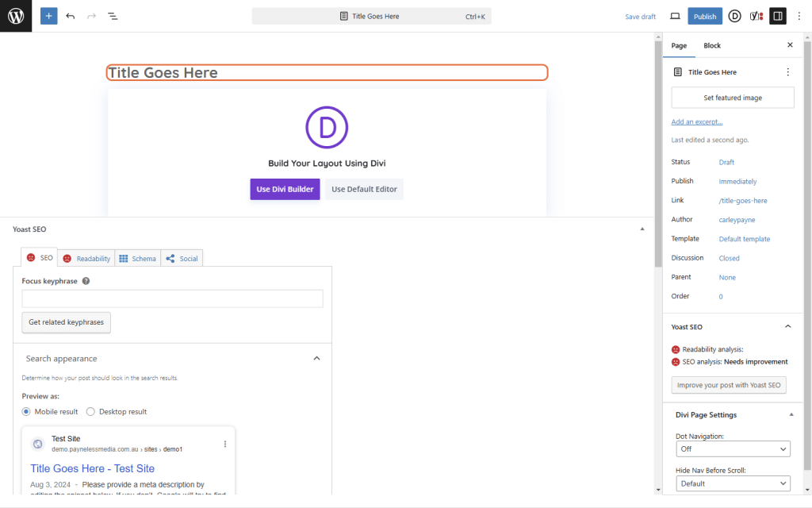This screenshot has width=812, height=508.
Task: Select the SEO tab in Yoast
Action: pyautogui.click(x=40, y=258)
